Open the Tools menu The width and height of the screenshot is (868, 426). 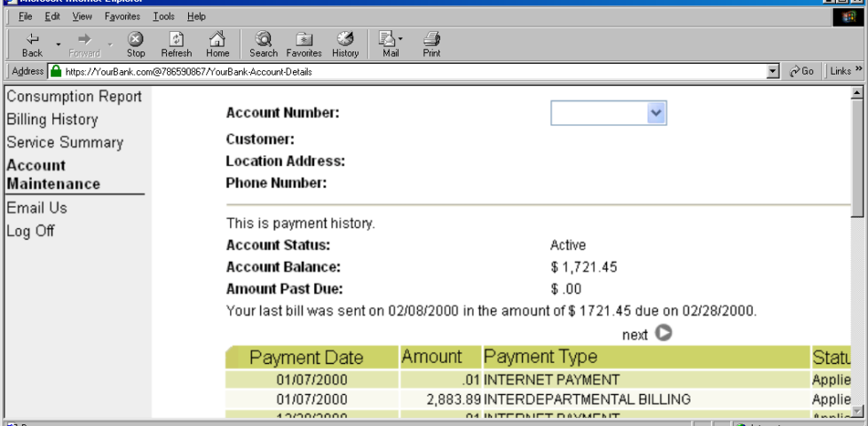pyautogui.click(x=163, y=17)
